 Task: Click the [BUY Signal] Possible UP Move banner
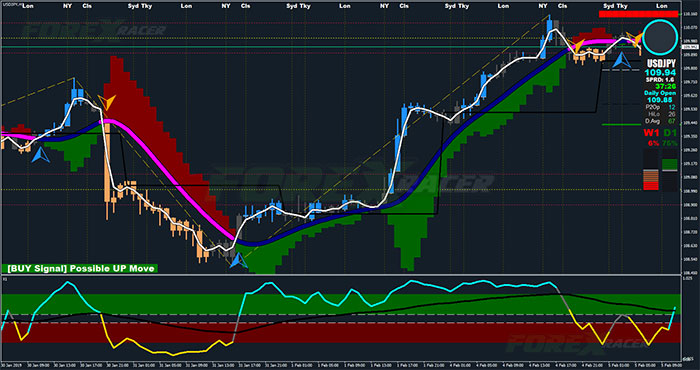coord(79,268)
